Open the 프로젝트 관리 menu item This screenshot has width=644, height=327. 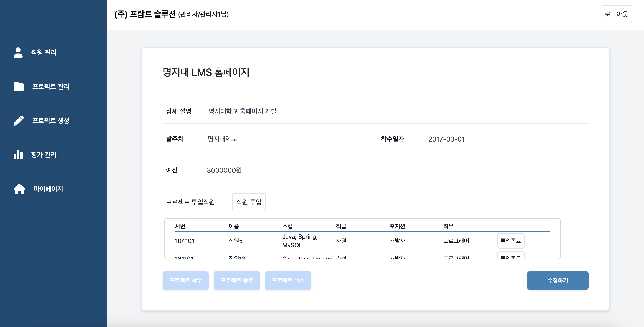tap(51, 87)
